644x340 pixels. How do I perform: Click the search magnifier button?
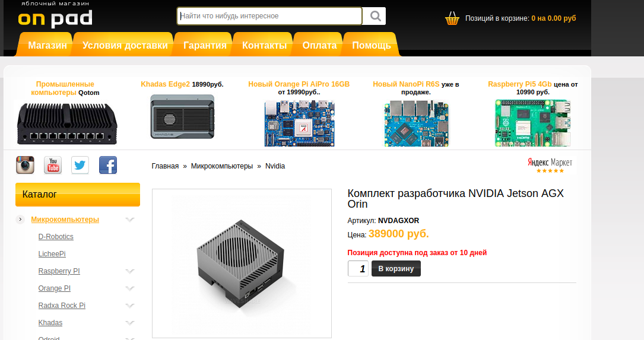(x=375, y=16)
